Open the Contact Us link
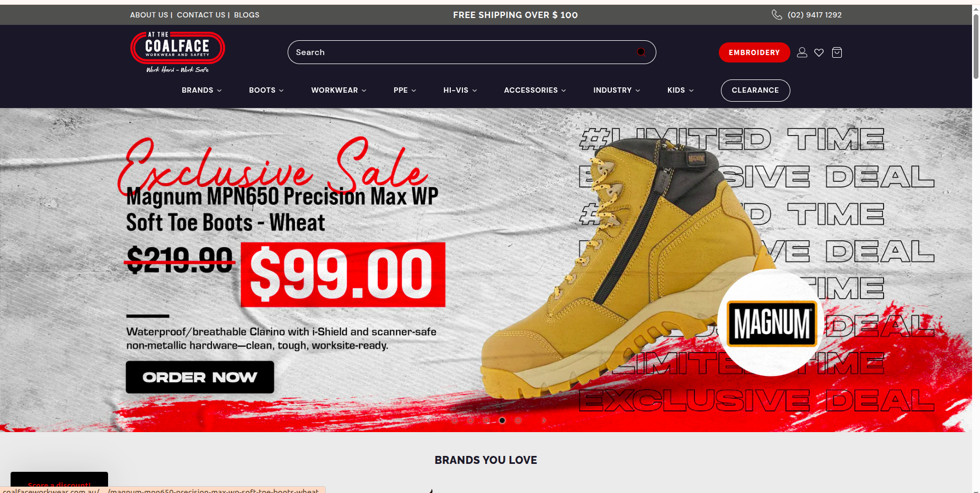Image resolution: width=980 pixels, height=493 pixels. [201, 15]
